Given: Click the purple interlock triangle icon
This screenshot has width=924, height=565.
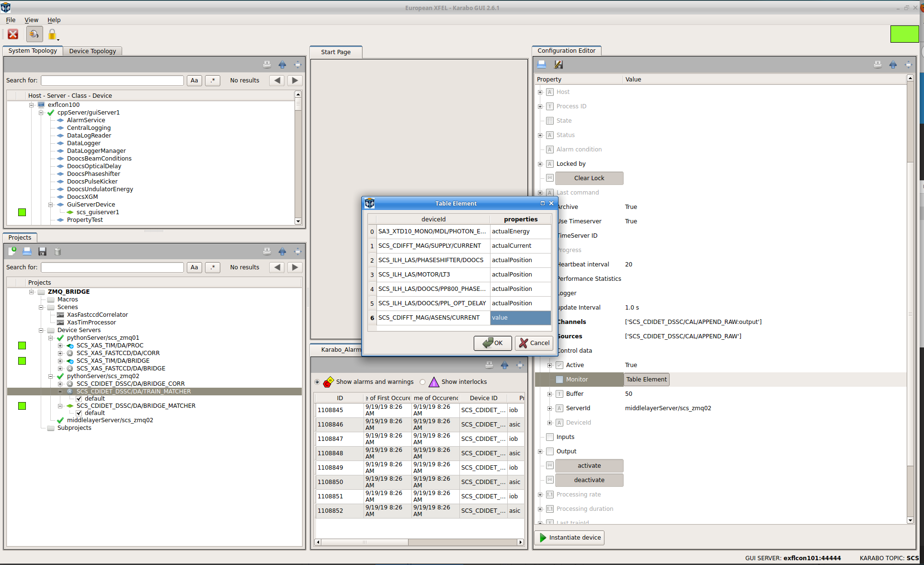Looking at the screenshot, I should (434, 382).
